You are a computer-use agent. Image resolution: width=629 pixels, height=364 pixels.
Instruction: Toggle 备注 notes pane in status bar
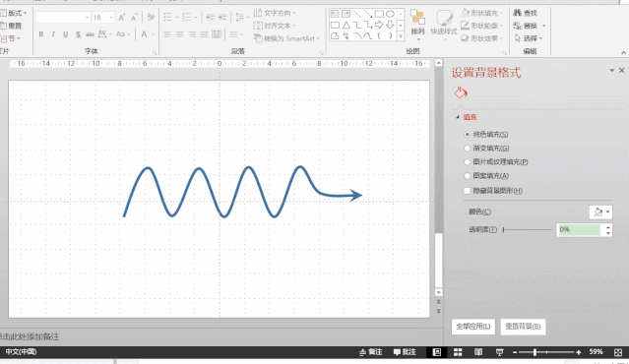(x=371, y=352)
